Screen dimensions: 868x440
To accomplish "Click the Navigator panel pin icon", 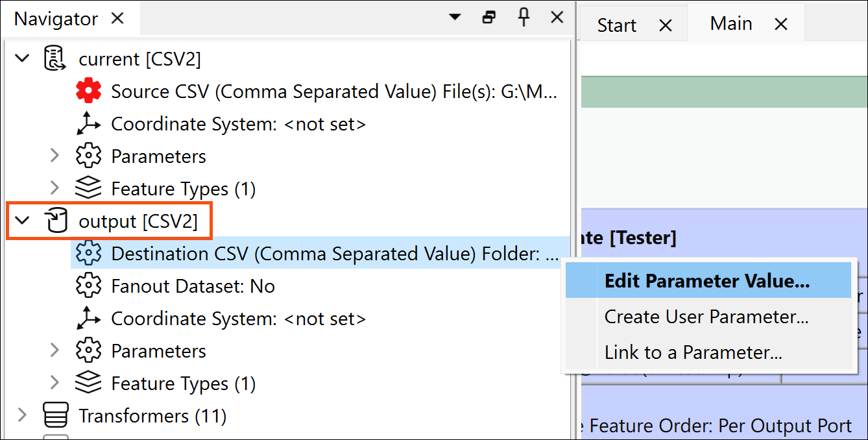I will tap(524, 18).
